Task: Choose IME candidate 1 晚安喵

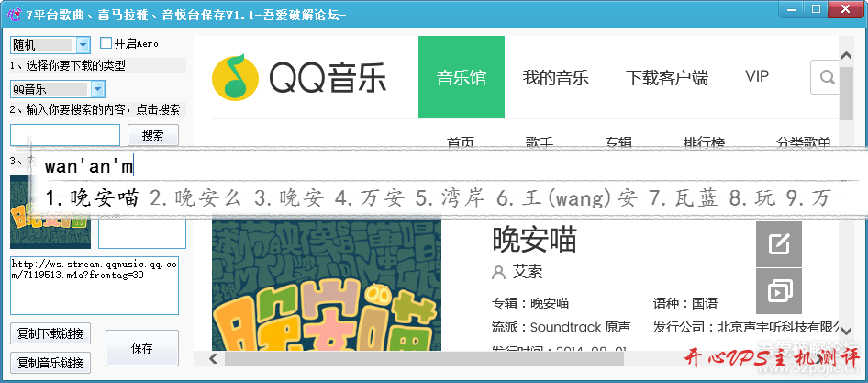Action: pos(92,197)
